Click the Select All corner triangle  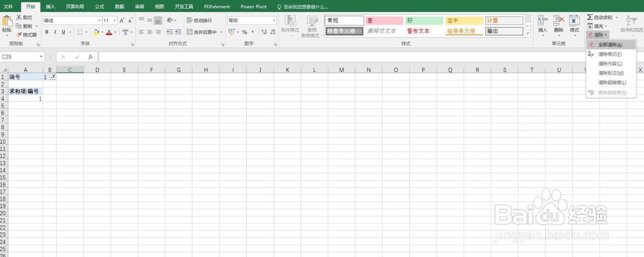(x=4, y=70)
